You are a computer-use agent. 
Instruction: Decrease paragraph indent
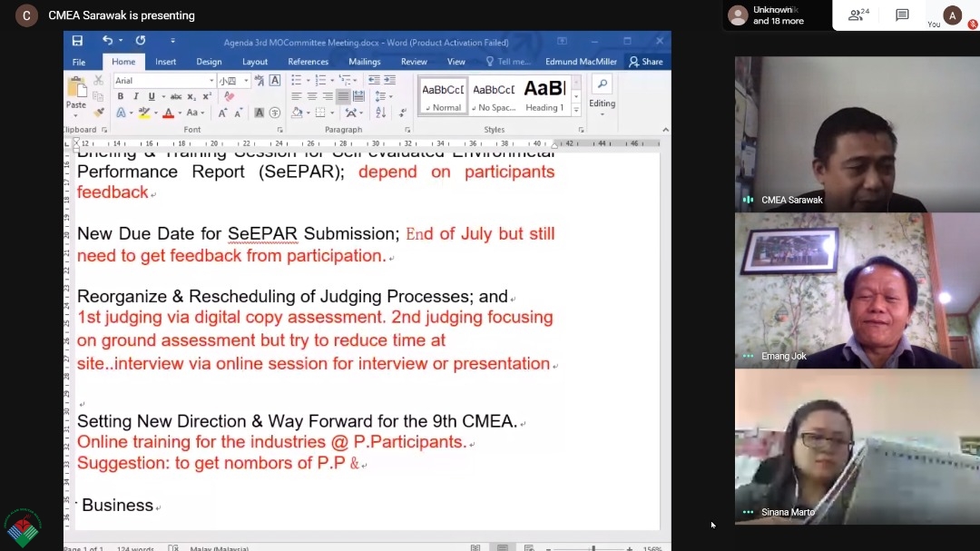374,81
